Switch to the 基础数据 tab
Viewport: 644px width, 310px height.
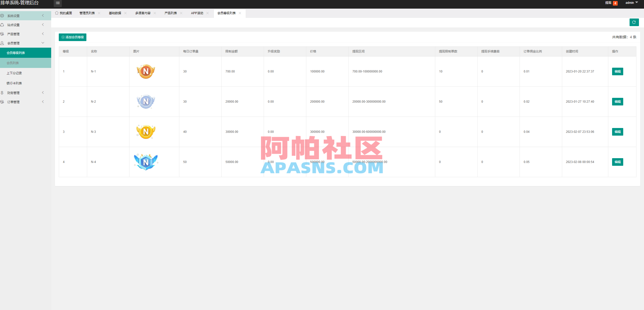point(115,13)
